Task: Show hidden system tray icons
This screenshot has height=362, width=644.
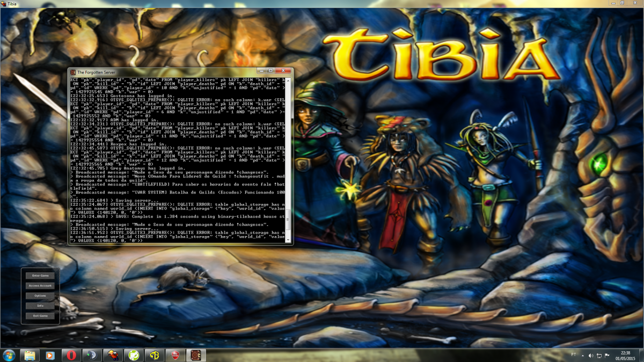Action: point(583,356)
